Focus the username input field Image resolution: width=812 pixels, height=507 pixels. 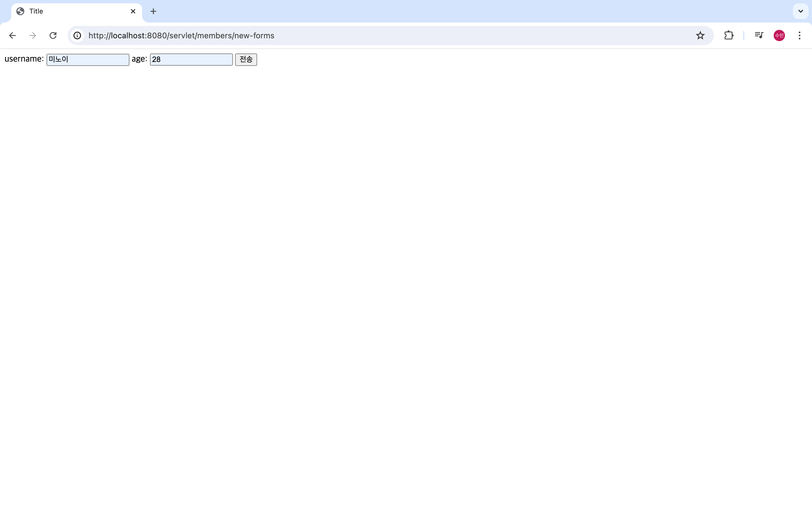coord(88,60)
